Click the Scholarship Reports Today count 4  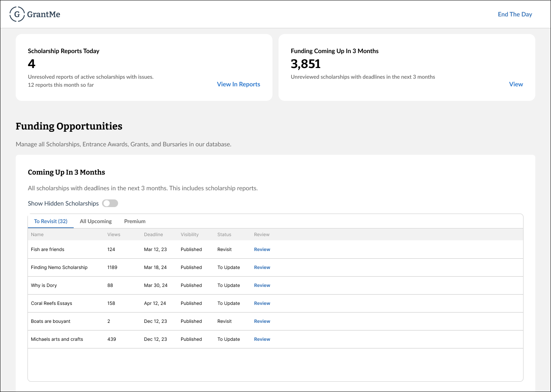click(x=32, y=63)
